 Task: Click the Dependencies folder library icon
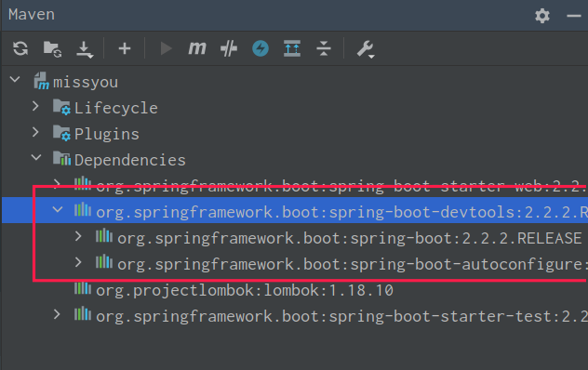pos(61,159)
